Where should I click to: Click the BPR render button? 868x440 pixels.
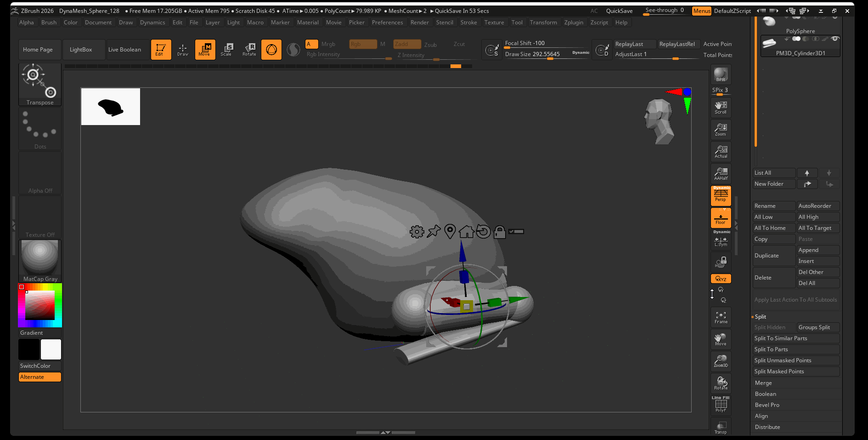click(721, 74)
